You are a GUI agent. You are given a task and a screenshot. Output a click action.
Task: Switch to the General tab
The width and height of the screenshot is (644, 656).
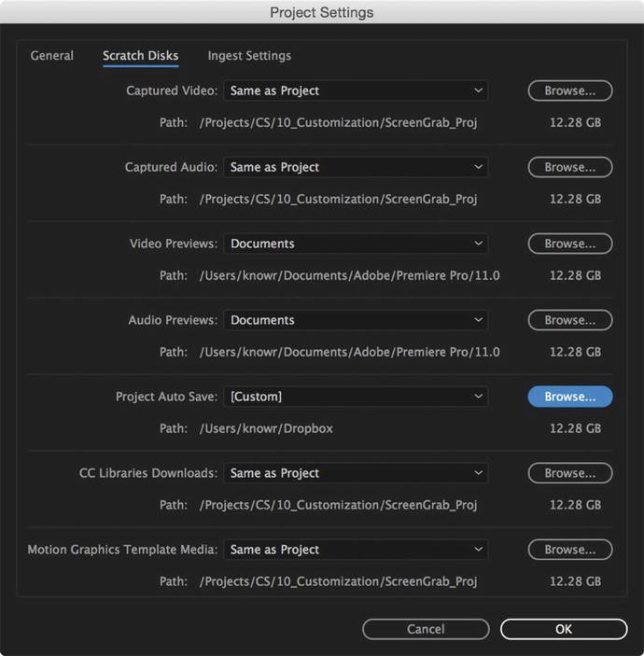tap(52, 56)
